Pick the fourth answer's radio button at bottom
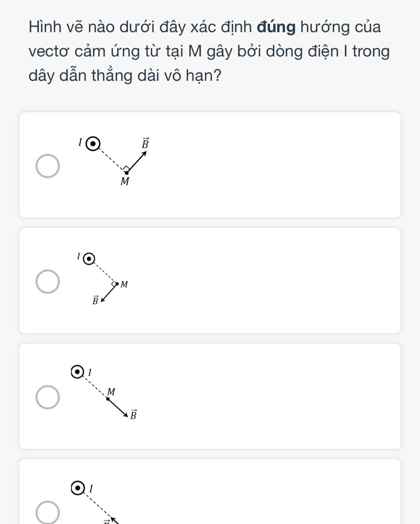420x524 pixels. click(x=48, y=512)
